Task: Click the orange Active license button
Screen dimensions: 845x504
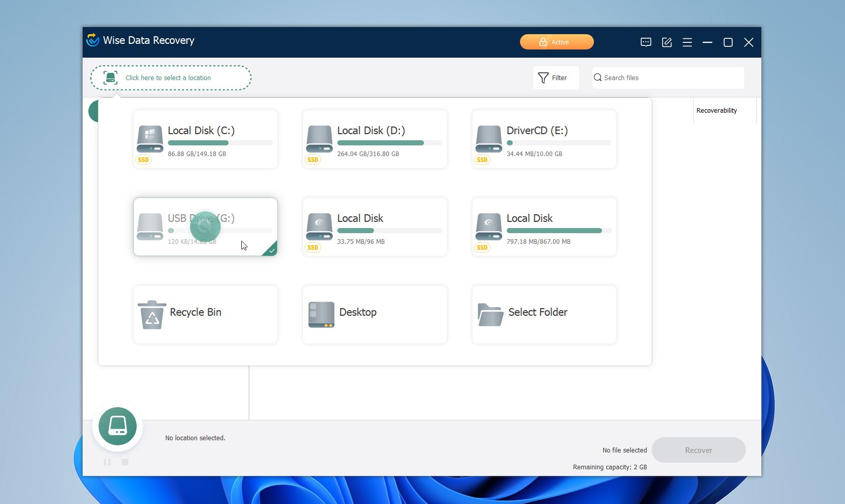Action: pyautogui.click(x=556, y=42)
